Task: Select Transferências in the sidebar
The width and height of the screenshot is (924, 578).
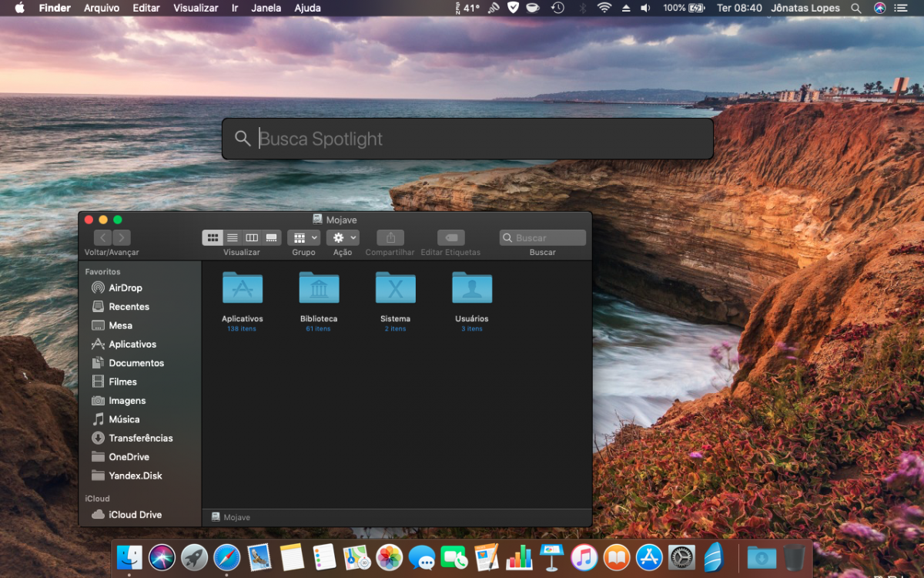Action: tap(141, 438)
